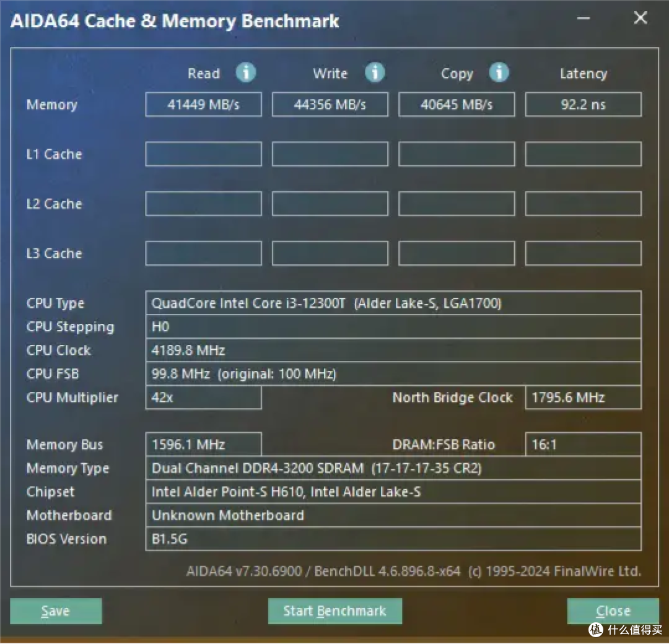Click the L2 Cache row label

click(x=54, y=204)
